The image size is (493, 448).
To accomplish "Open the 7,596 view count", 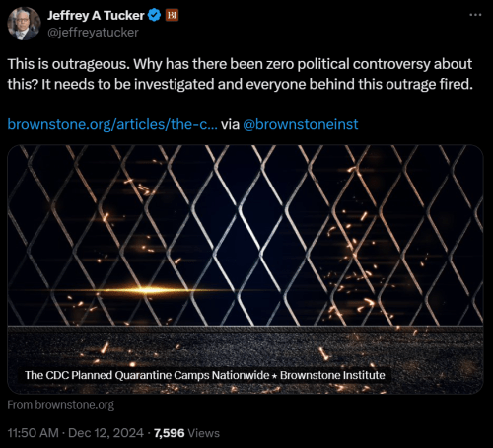I will (170, 433).
